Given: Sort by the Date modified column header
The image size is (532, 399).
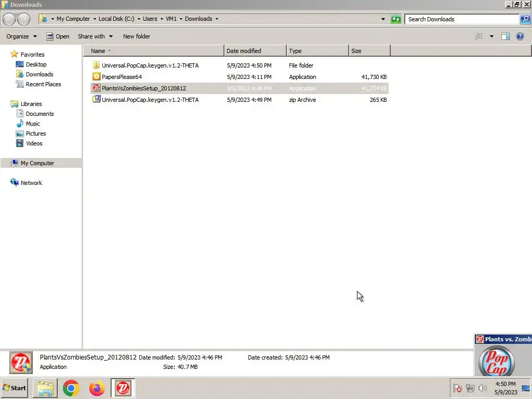Looking at the screenshot, I should (255, 51).
